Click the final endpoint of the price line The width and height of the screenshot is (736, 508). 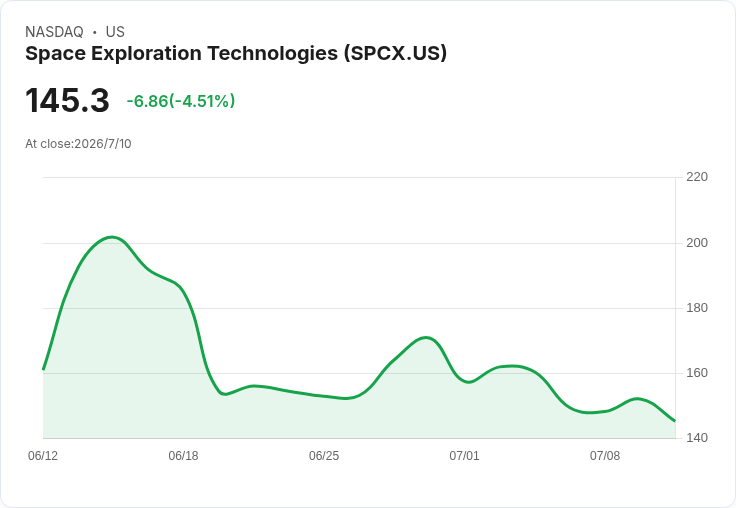[675, 421]
